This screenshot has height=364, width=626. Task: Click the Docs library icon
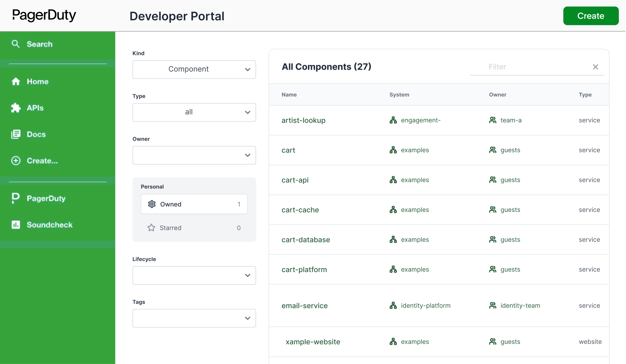coord(16,134)
